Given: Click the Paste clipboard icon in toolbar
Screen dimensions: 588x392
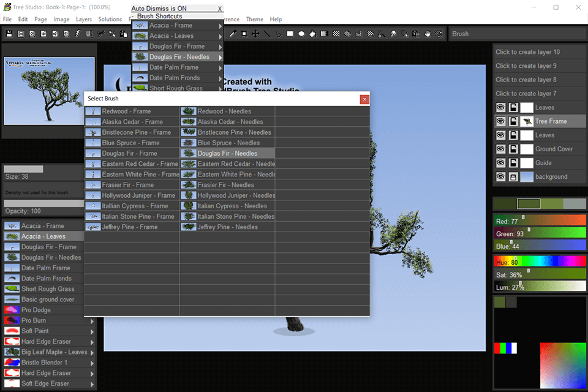Looking at the screenshot, I should point(123,34).
